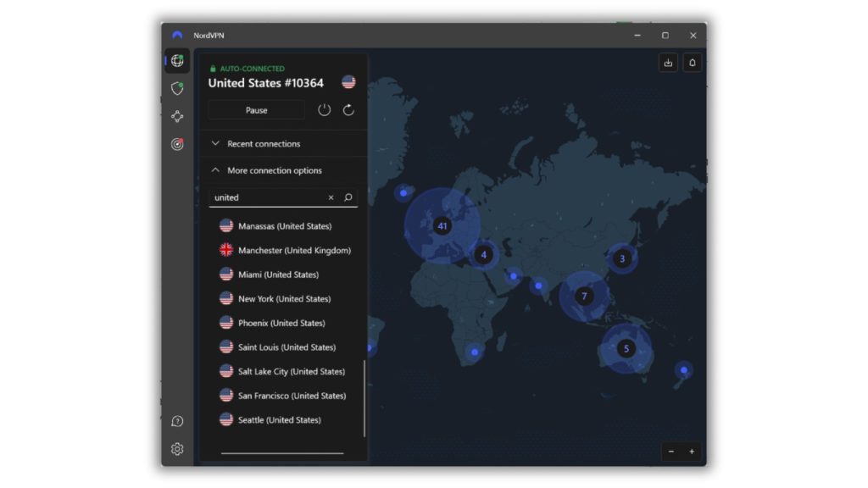The height and width of the screenshot is (488, 868).
Task: Click the South Africa server dot
Action: [x=475, y=352]
